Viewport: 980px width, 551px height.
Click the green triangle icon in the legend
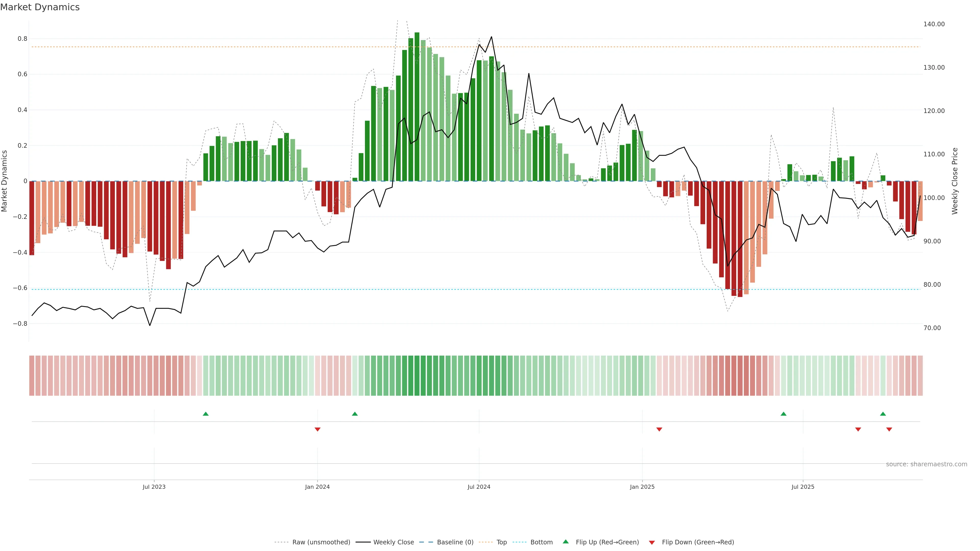tap(566, 542)
